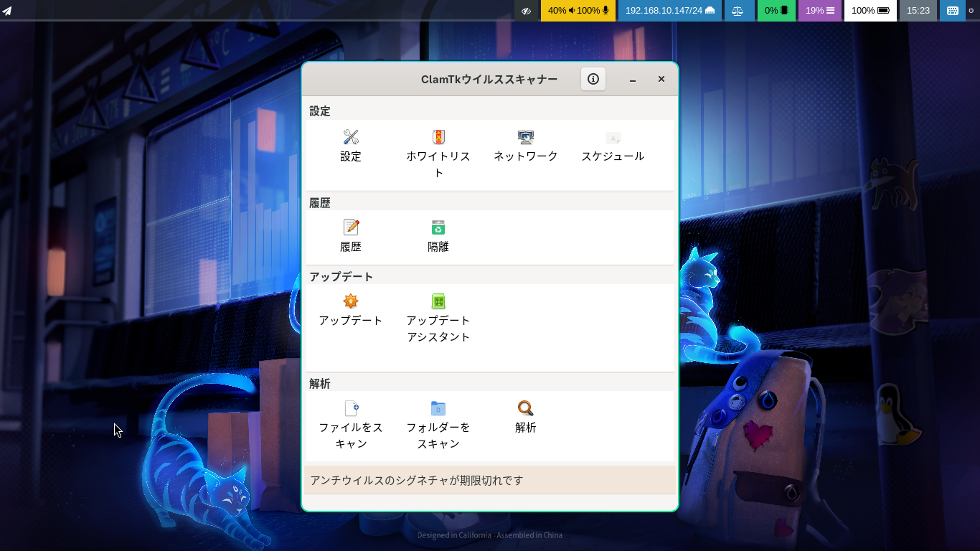
Task: Open the 15:23 clock in panel
Action: click(x=918, y=11)
